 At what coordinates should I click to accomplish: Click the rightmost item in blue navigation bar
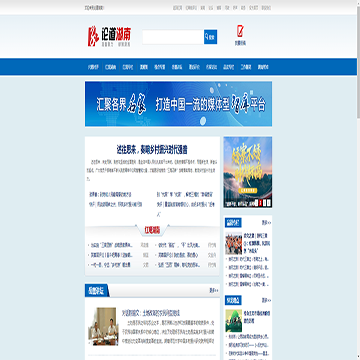click(263, 67)
